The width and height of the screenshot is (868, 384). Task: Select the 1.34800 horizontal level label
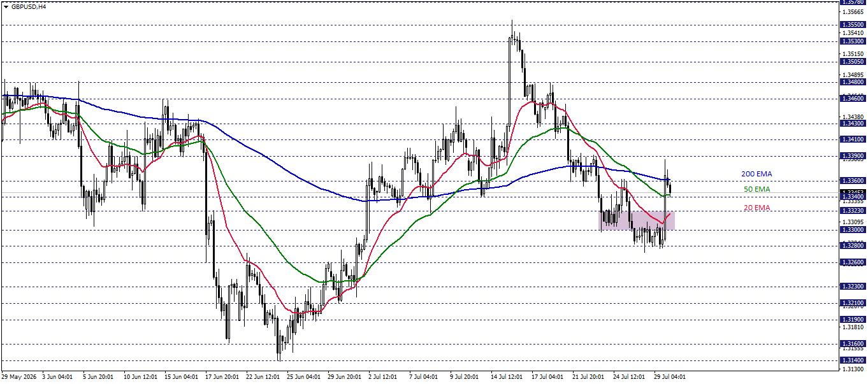click(853, 82)
